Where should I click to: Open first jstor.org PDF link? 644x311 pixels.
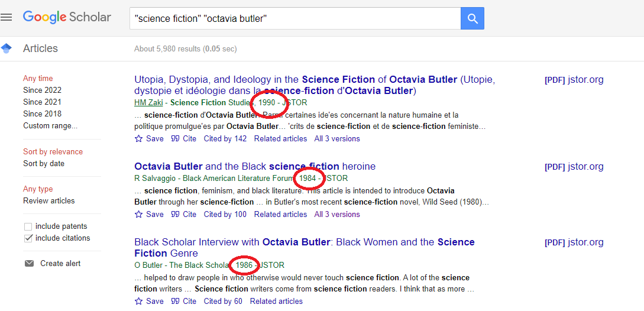tap(574, 80)
